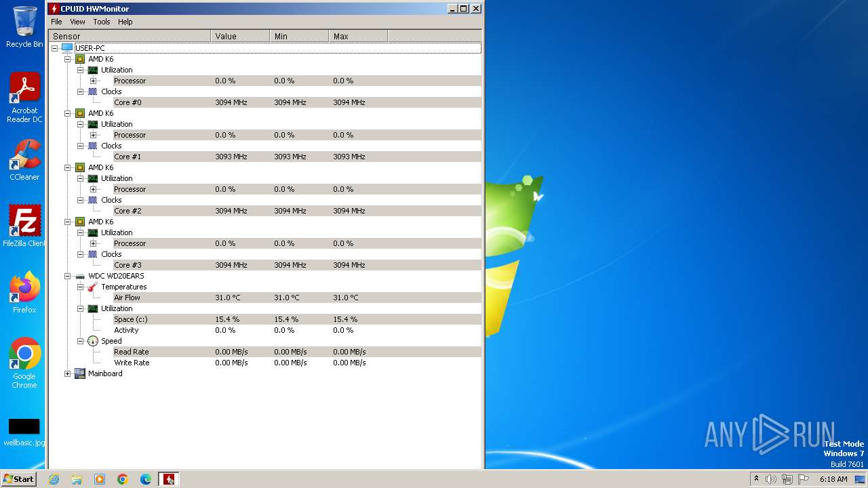This screenshot has width=868, height=488.
Task: Click the AMD K6 chip icon above Core #3
Action: pyautogui.click(x=80, y=222)
